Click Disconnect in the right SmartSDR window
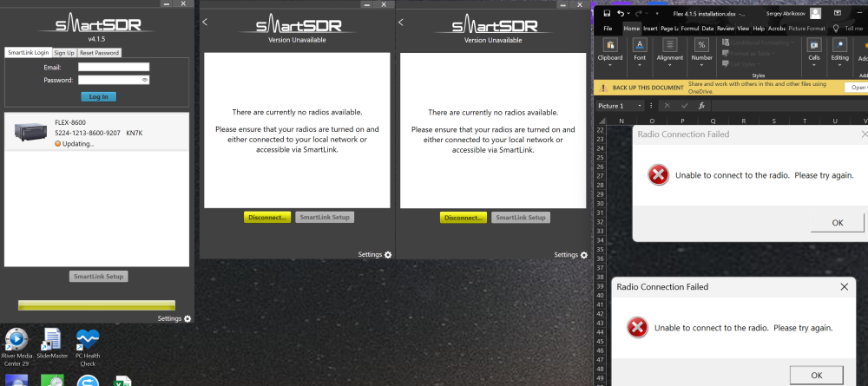Viewport: 868px width, 386px height. coord(464,218)
